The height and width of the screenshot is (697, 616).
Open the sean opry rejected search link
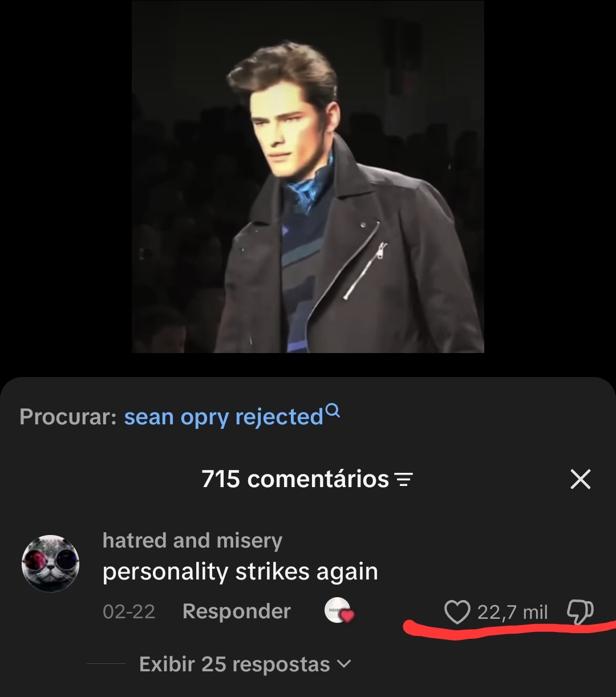tap(224, 417)
